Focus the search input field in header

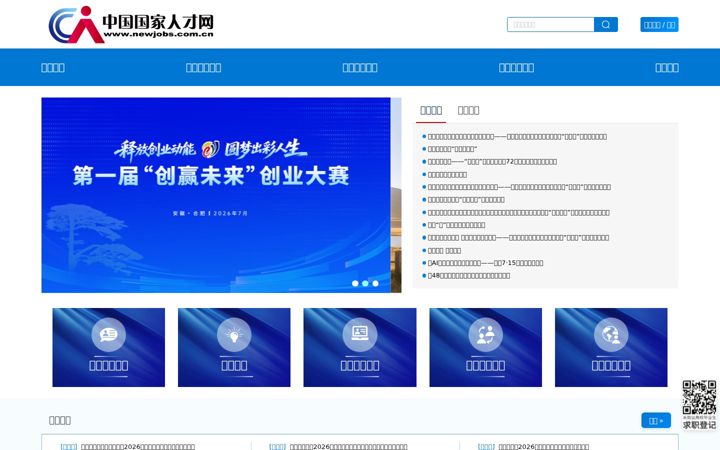[551, 24]
